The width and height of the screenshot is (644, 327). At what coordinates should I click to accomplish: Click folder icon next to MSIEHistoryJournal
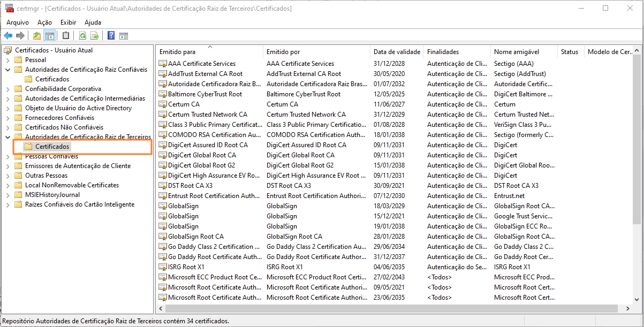pyautogui.click(x=18, y=195)
